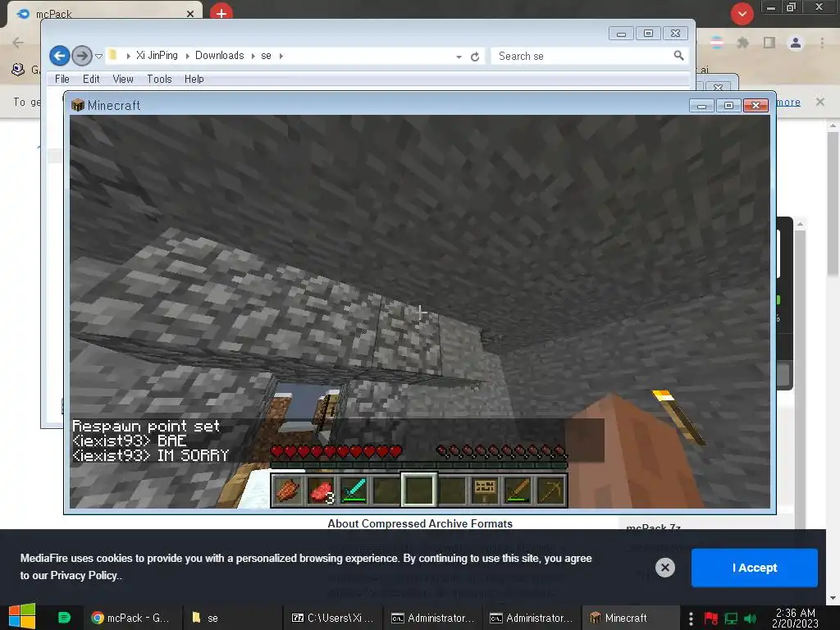This screenshot has height=630, width=840.
Task: Select the highlighted empty hotbar slot
Action: [x=419, y=491]
